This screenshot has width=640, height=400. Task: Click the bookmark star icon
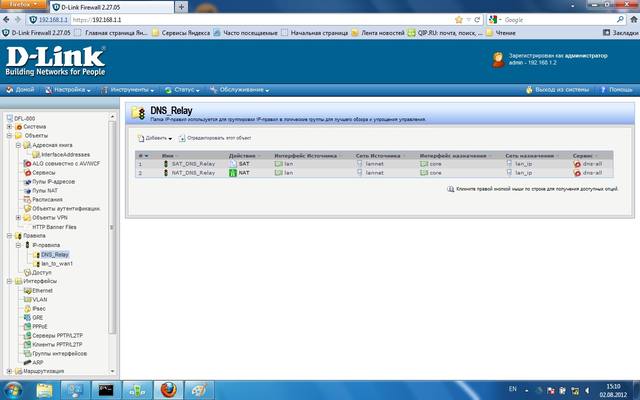[x=459, y=20]
